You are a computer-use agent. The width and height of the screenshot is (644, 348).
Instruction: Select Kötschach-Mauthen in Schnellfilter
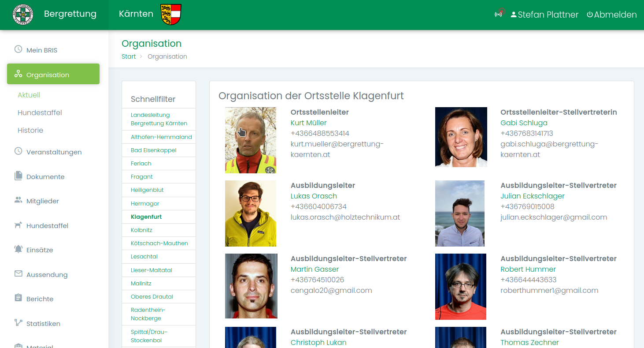tap(159, 243)
